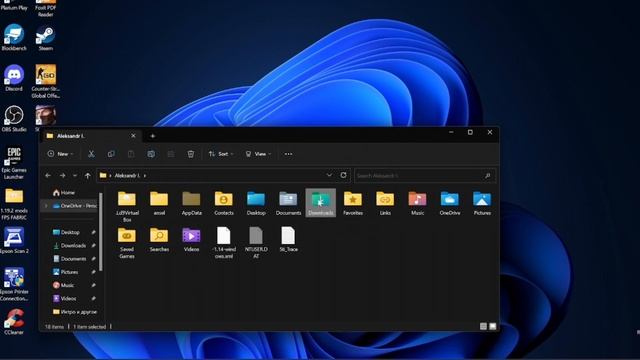Select the -1.14-windows.xml file
This screenshot has height=360, width=640.
click(224, 243)
